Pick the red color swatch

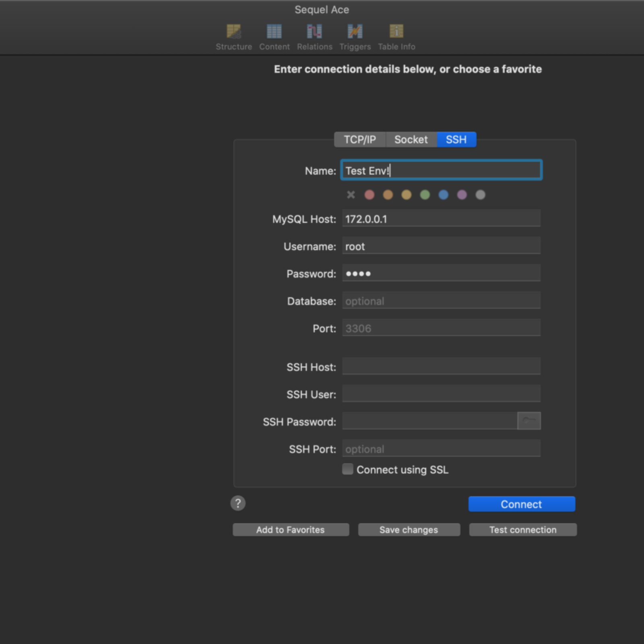369,195
